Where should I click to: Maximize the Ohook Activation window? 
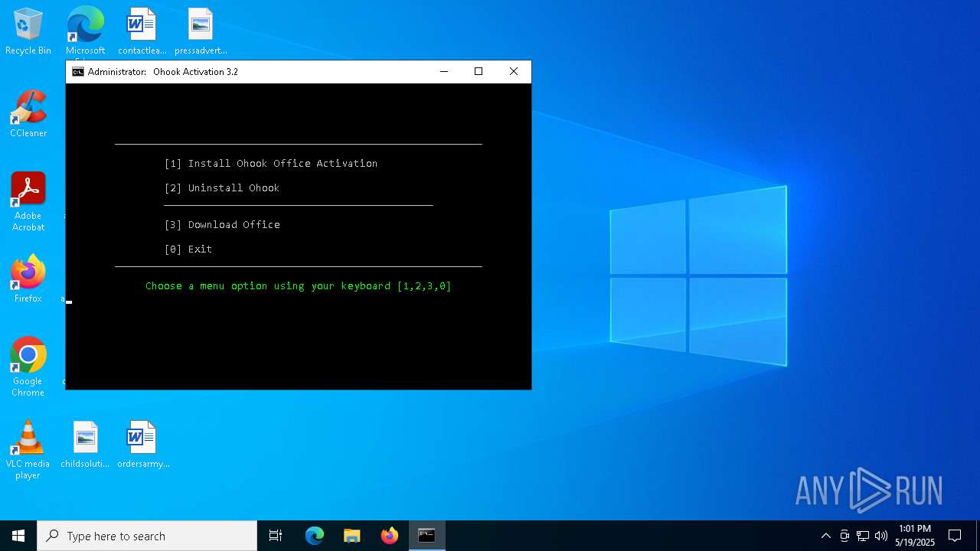479,71
